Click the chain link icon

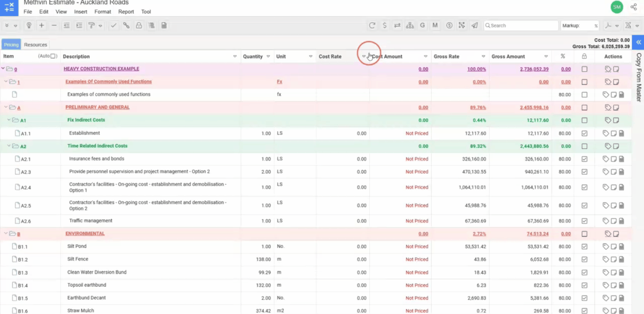click(126, 26)
